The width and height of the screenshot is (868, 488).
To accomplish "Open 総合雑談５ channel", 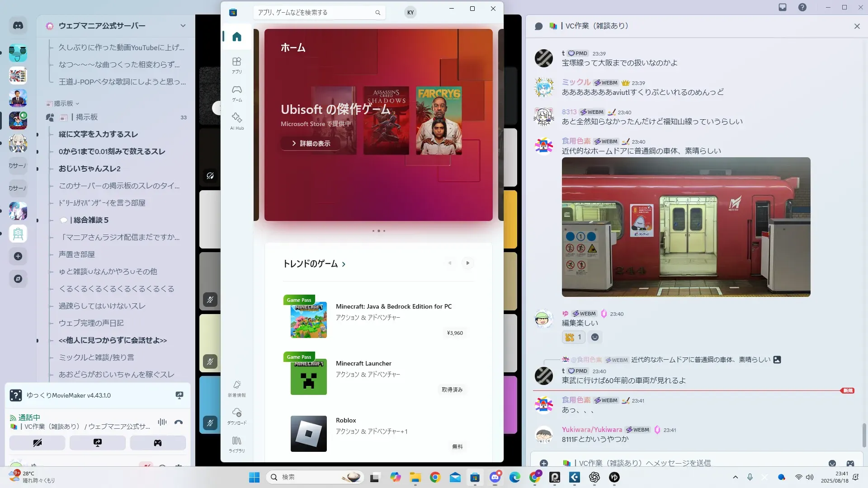I will click(90, 220).
